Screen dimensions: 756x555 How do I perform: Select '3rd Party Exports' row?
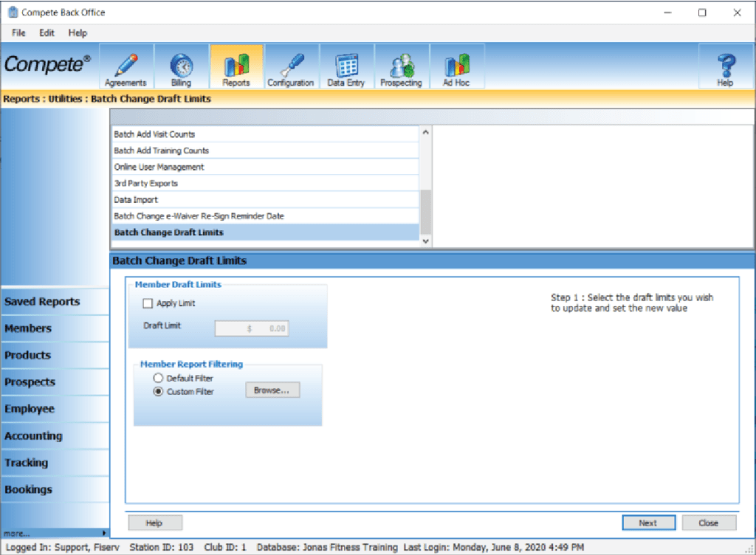point(266,184)
